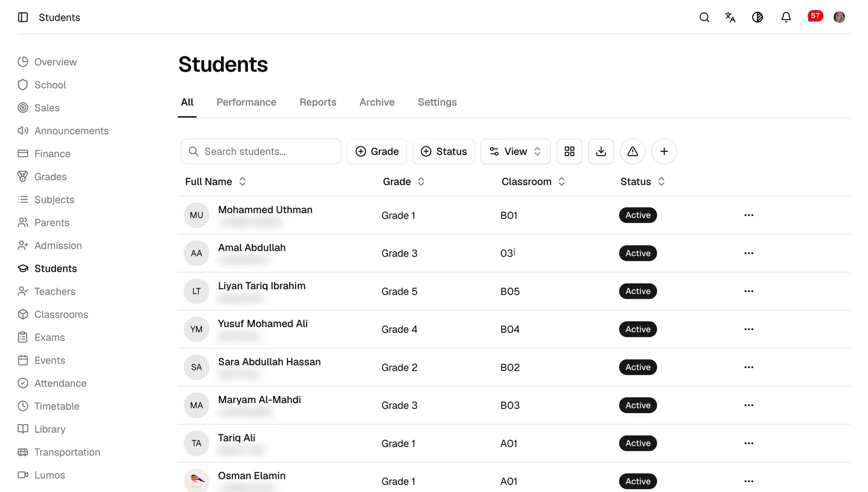Open the user profile avatar

click(839, 17)
